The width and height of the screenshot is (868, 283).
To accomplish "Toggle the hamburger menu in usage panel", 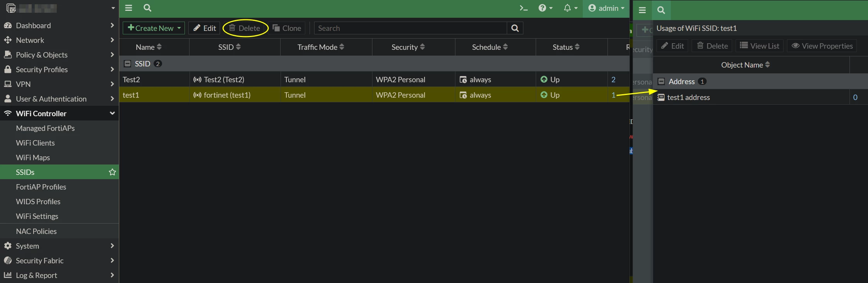I will pos(642,10).
